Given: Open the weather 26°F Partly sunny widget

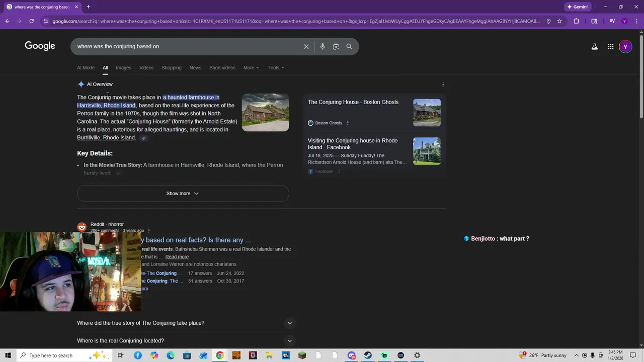Looking at the screenshot, I should (x=543, y=355).
